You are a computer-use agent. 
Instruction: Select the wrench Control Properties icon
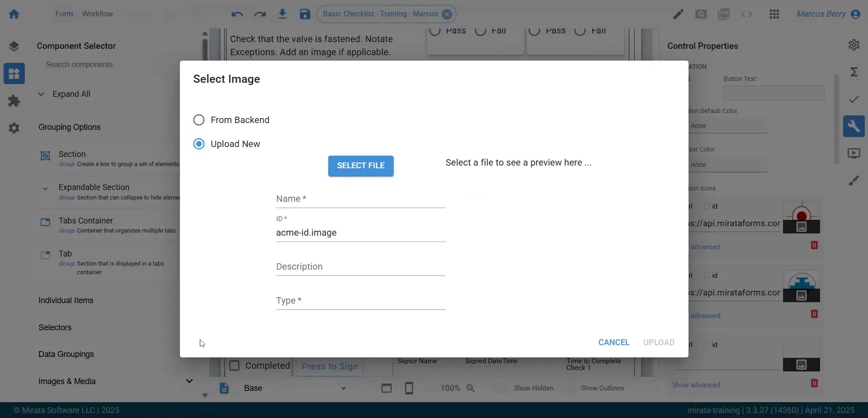pos(855,126)
